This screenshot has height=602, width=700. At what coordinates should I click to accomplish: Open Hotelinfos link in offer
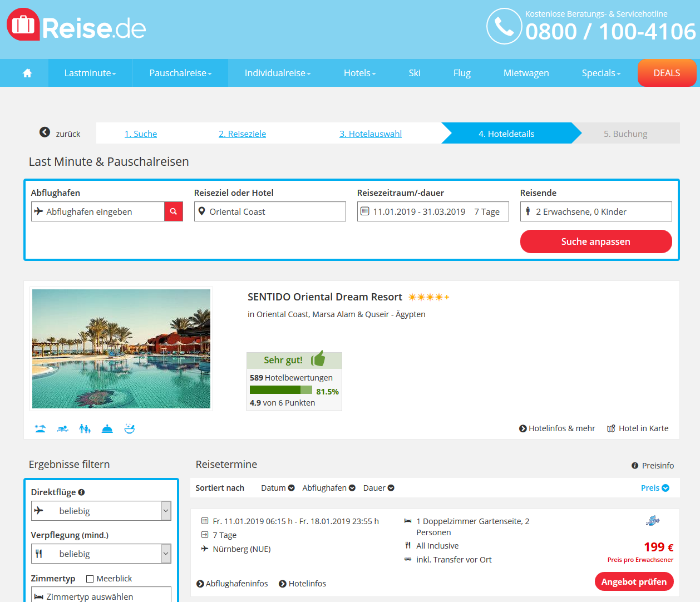(x=302, y=584)
